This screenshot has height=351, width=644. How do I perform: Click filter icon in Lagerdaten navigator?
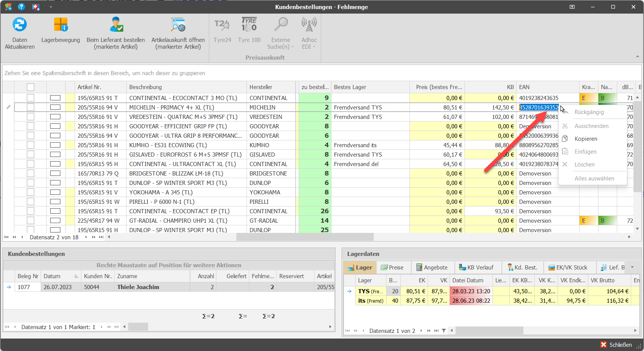tap(444, 331)
